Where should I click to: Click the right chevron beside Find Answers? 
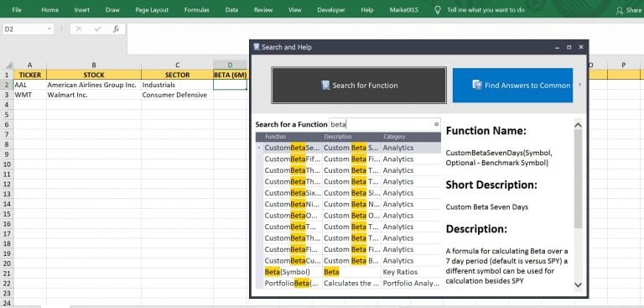pyautogui.click(x=579, y=85)
